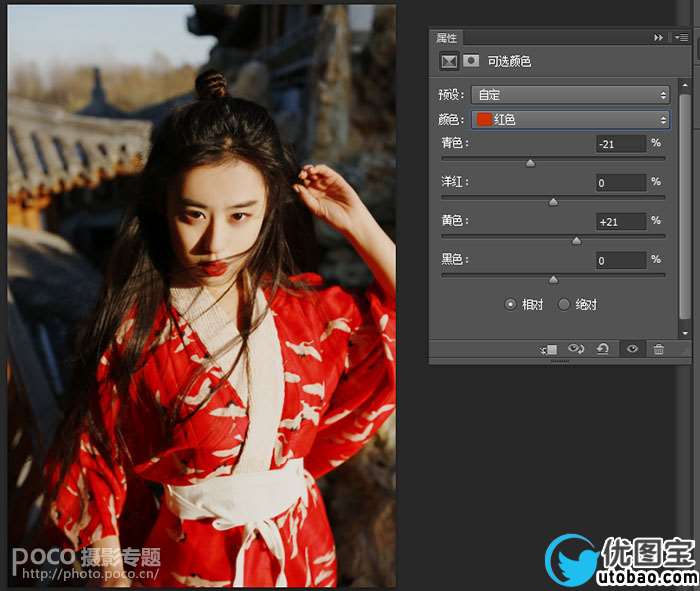Click the 可选颜色 title text
Screen dimensions: 700x591
click(x=509, y=61)
